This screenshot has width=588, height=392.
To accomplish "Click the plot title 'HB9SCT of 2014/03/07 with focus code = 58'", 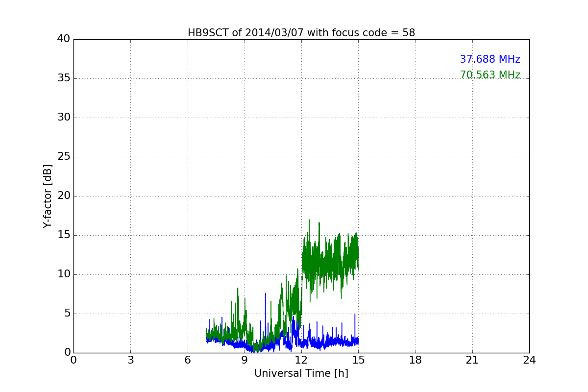I will (x=301, y=33).
